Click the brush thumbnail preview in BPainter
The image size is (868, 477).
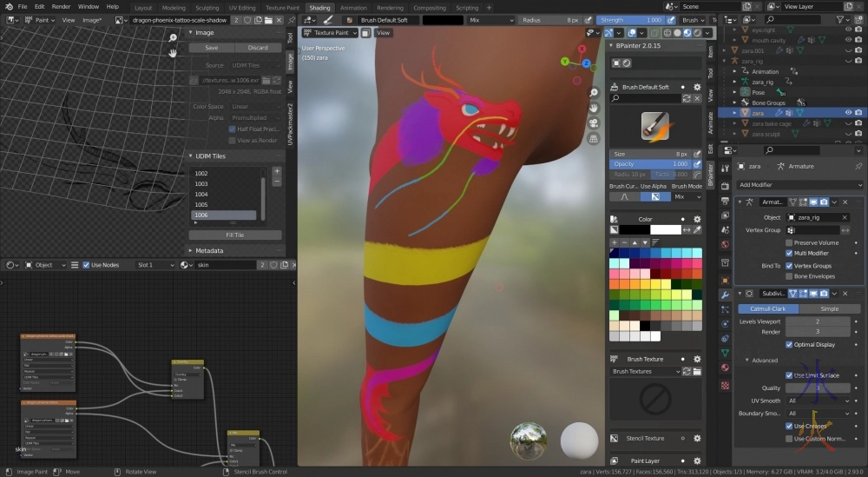[655, 126]
